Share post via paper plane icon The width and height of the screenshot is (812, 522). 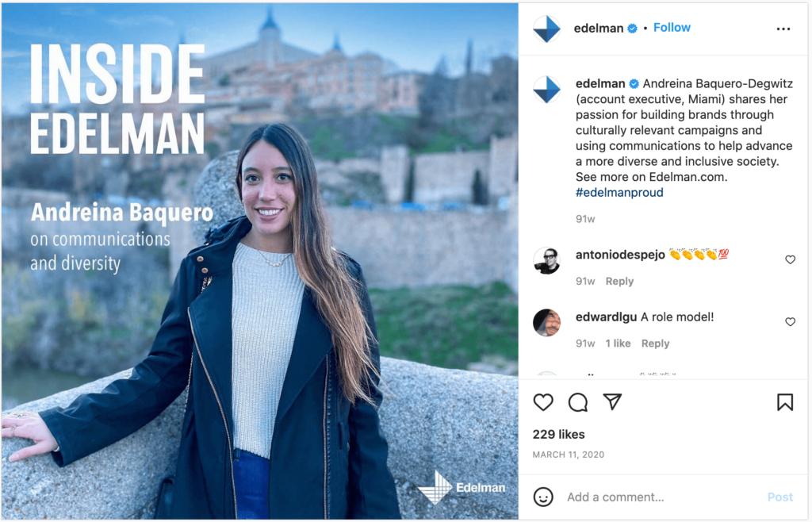click(x=612, y=402)
